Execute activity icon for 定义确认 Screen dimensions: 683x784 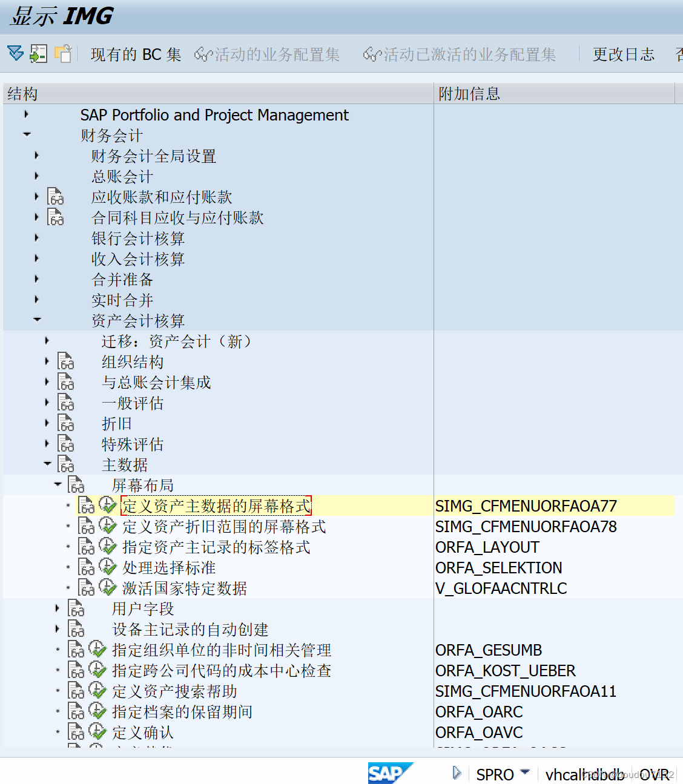97,731
